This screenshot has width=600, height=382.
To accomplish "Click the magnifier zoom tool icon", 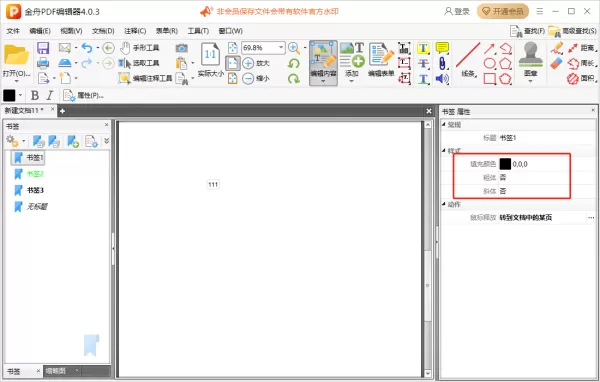I will [x=293, y=48].
